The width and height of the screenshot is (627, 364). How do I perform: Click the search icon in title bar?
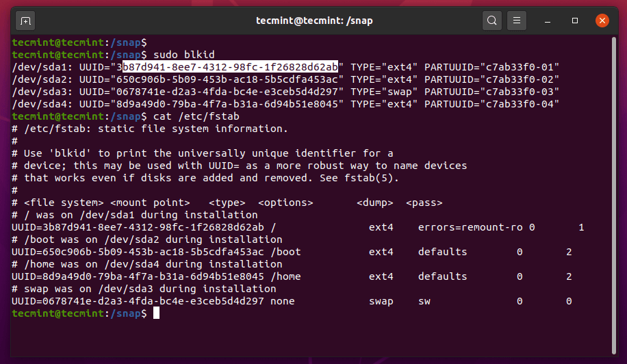coord(491,21)
